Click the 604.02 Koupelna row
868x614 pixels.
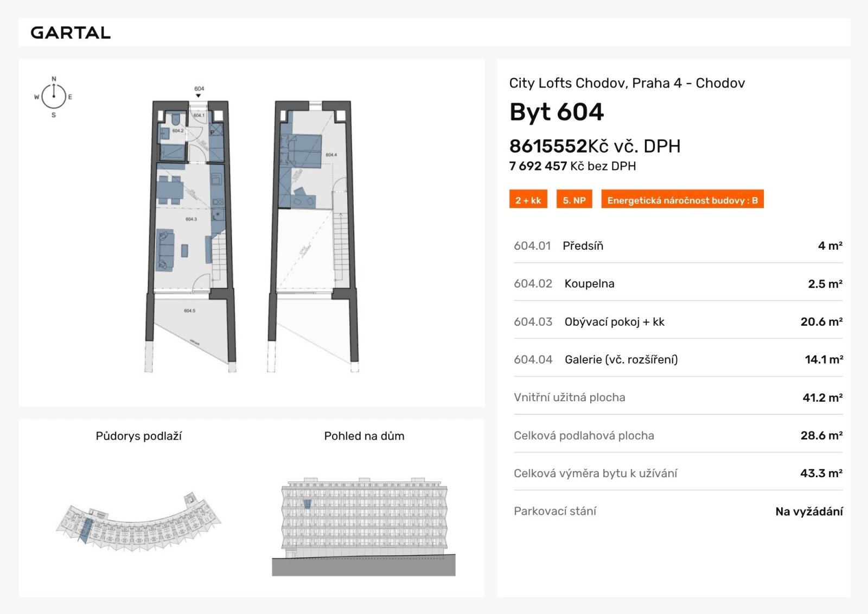click(678, 284)
